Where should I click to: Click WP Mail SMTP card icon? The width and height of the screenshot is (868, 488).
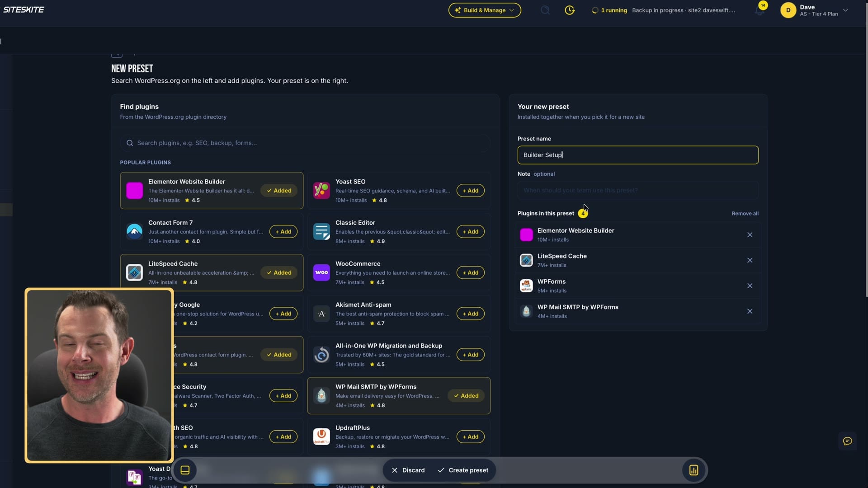click(x=321, y=395)
